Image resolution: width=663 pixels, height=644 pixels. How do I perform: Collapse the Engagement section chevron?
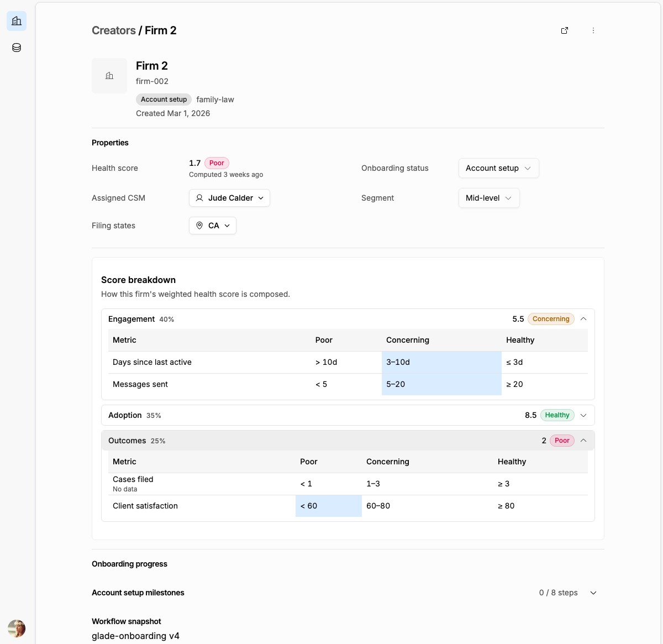click(x=583, y=319)
